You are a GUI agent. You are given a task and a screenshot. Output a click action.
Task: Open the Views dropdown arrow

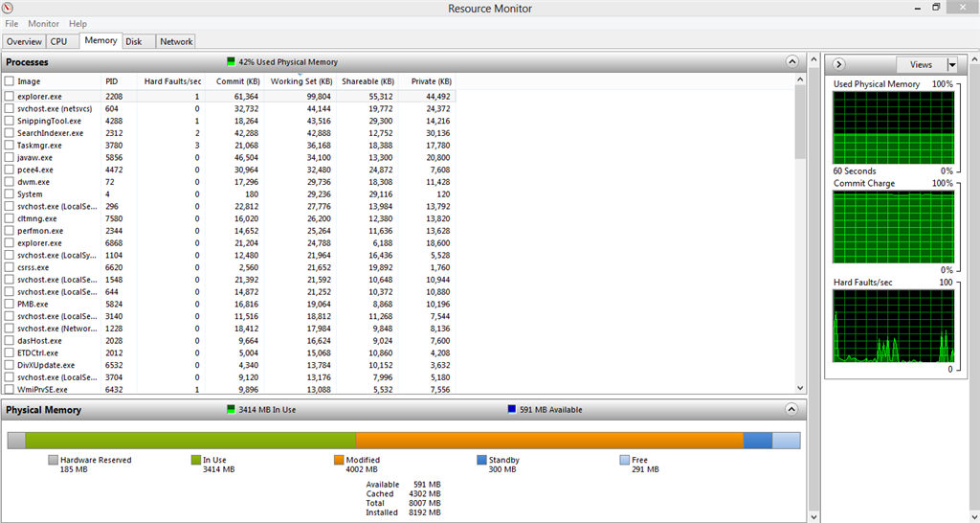point(952,64)
